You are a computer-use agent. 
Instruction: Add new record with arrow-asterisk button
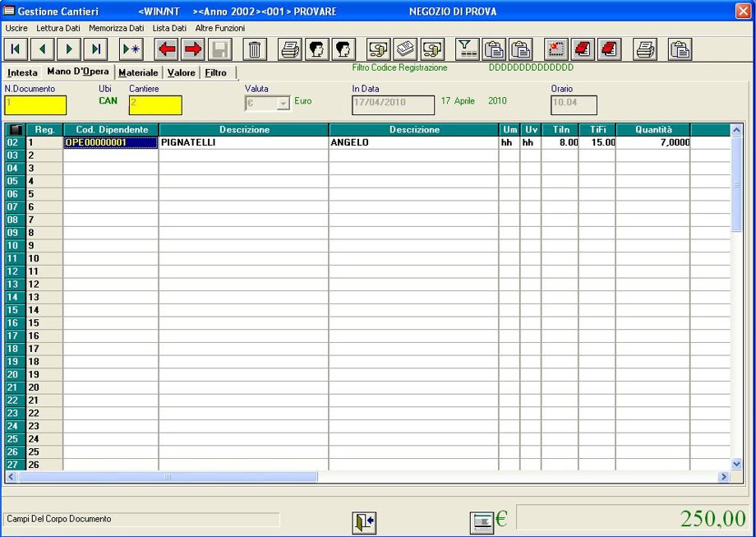[131, 49]
